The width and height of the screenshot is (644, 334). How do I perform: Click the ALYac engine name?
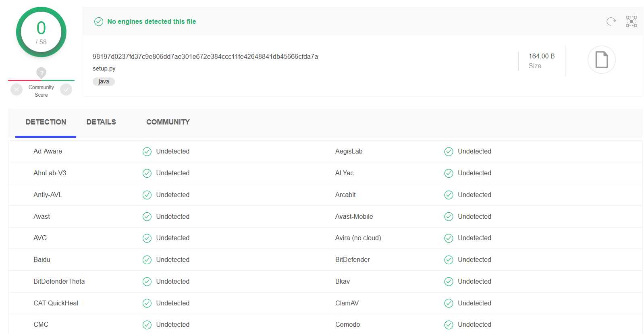point(344,173)
